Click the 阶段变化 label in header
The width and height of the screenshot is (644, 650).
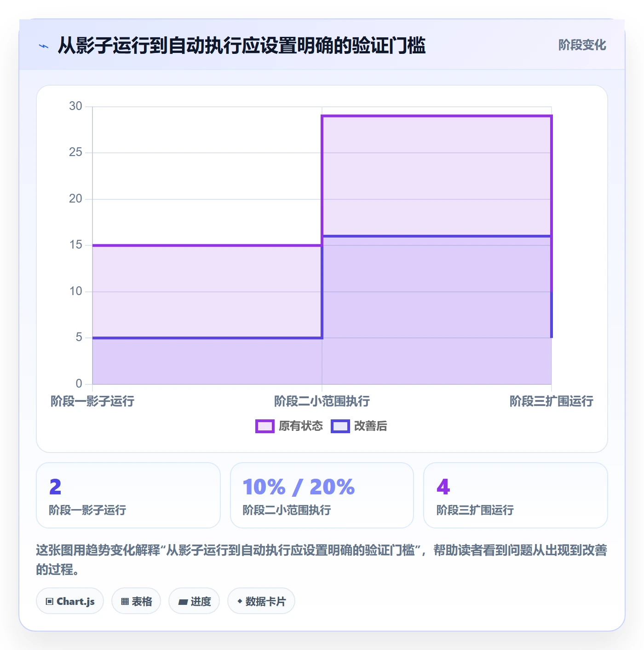tap(582, 45)
